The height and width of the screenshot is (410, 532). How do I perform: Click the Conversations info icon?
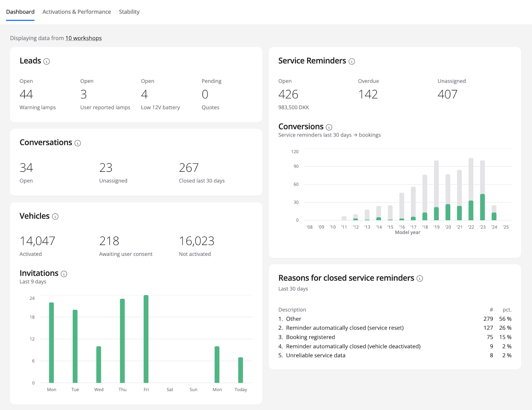coord(77,143)
